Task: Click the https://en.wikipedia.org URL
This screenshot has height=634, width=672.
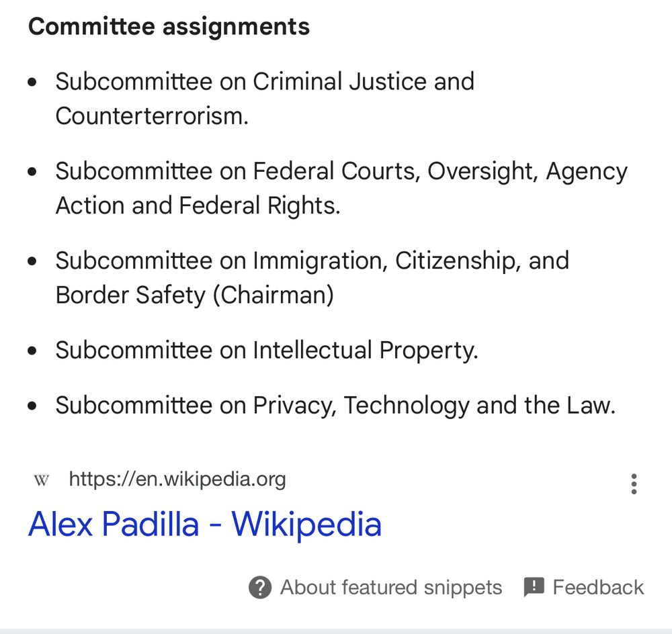Action: (177, 480)
